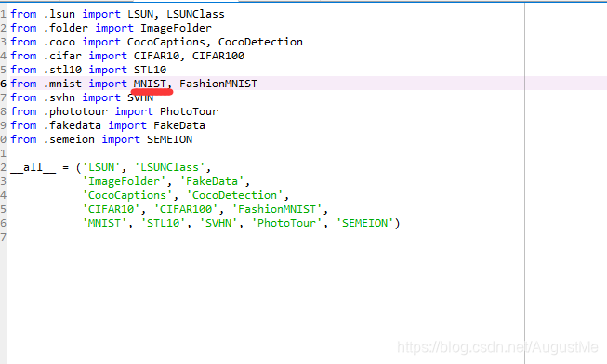The height and width of the screenshot is (364, 607).
Task: Click 'SEMEION' in the semeion import line
Action: click(x=169, y=139)
